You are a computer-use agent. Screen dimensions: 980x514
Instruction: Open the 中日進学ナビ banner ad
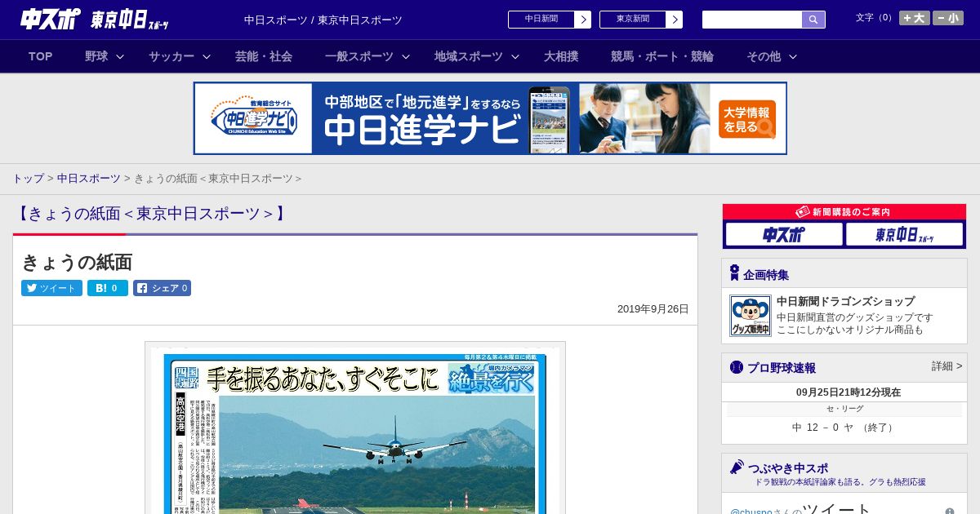click(490, 118)
